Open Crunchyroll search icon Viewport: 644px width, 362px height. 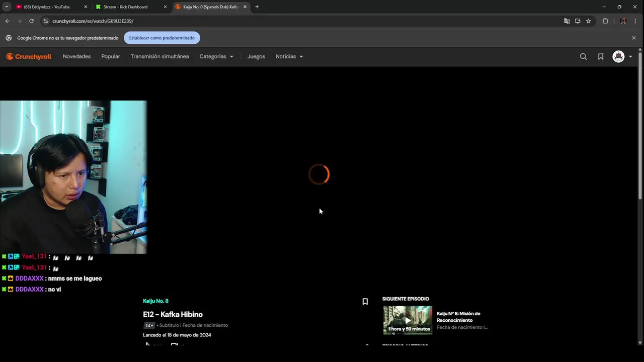(x=583, y=57)
